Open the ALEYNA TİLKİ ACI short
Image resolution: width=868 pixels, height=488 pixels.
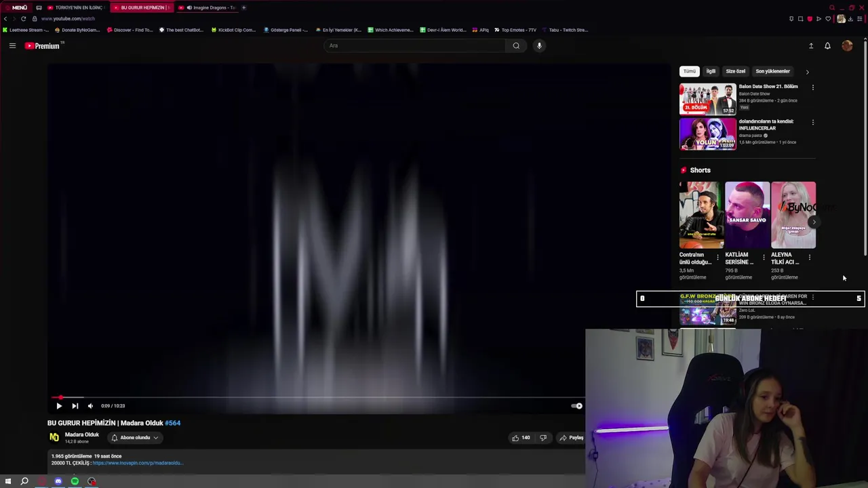click(x=793, y=215)
